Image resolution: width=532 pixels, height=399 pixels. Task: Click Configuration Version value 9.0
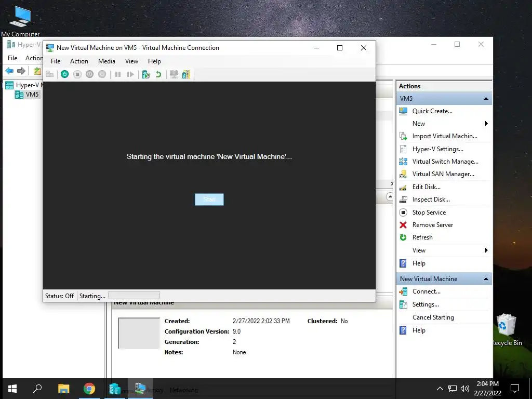(x=236, y=331)
